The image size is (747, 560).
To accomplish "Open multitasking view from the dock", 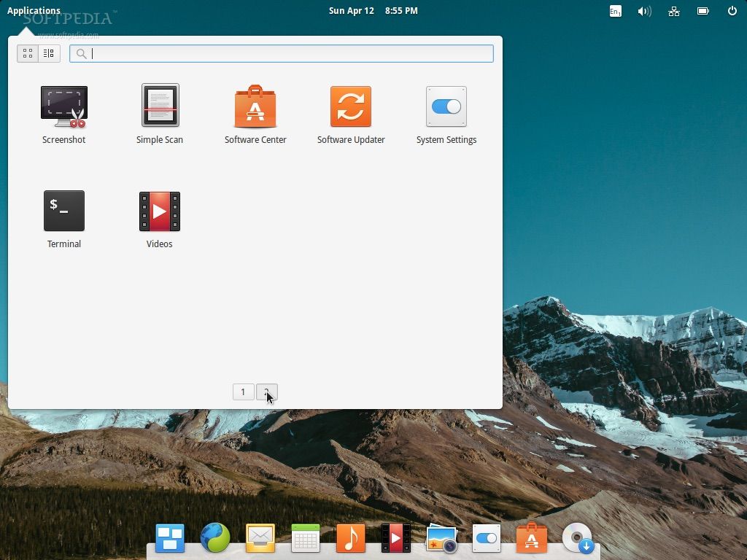I will coord(170,538).
